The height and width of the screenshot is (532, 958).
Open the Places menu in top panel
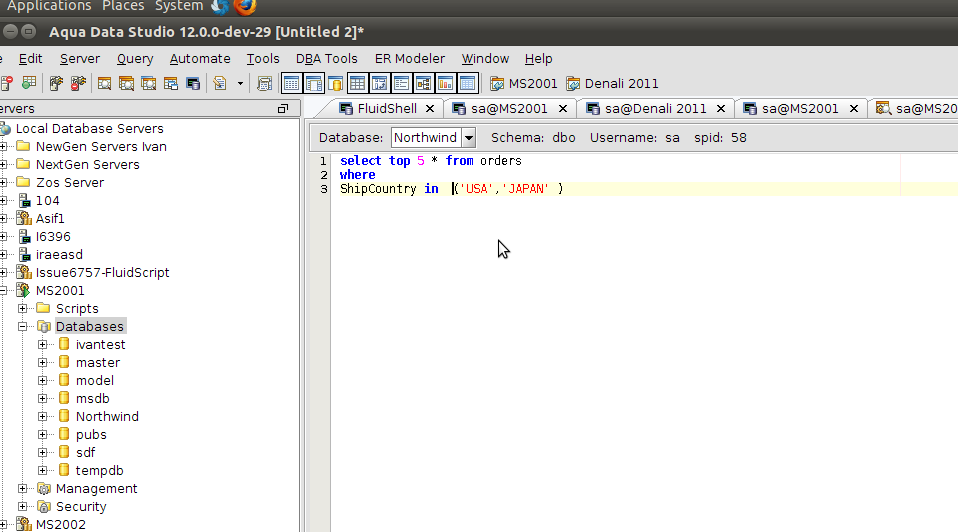[123, 6]
